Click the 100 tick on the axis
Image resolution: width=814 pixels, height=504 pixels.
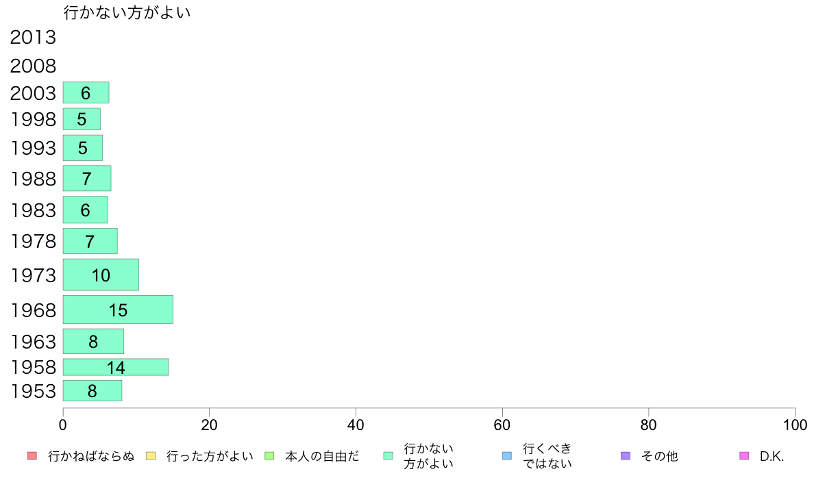pyautogui.click(x=795, y=425)
